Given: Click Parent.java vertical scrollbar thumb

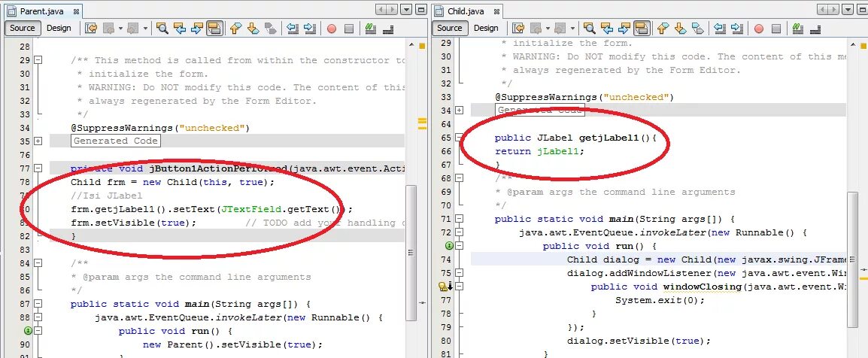Looking at the screenshot, I should 410,252.
